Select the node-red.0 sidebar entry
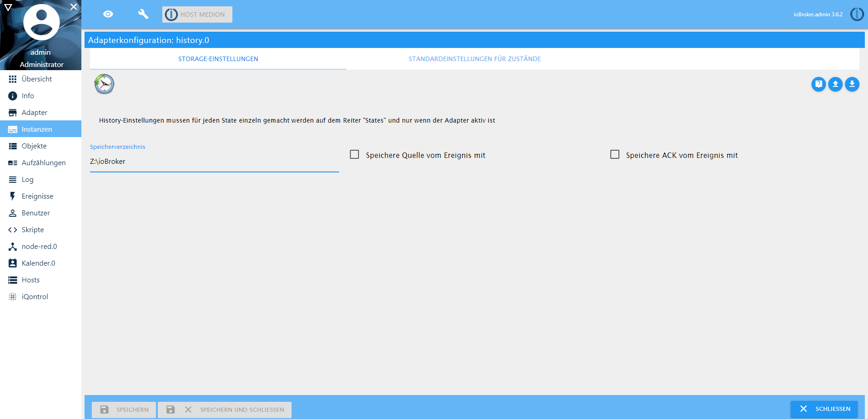 pos(39,246)
